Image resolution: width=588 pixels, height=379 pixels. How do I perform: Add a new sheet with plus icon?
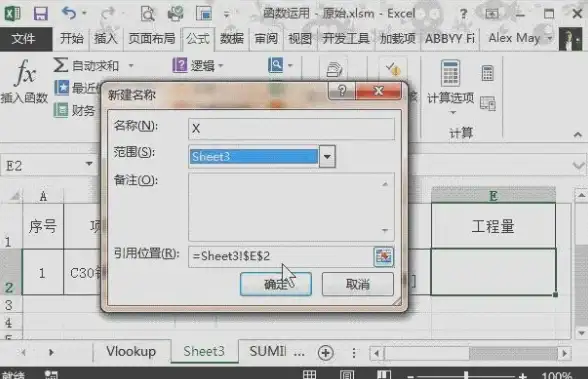pos(325,352)
